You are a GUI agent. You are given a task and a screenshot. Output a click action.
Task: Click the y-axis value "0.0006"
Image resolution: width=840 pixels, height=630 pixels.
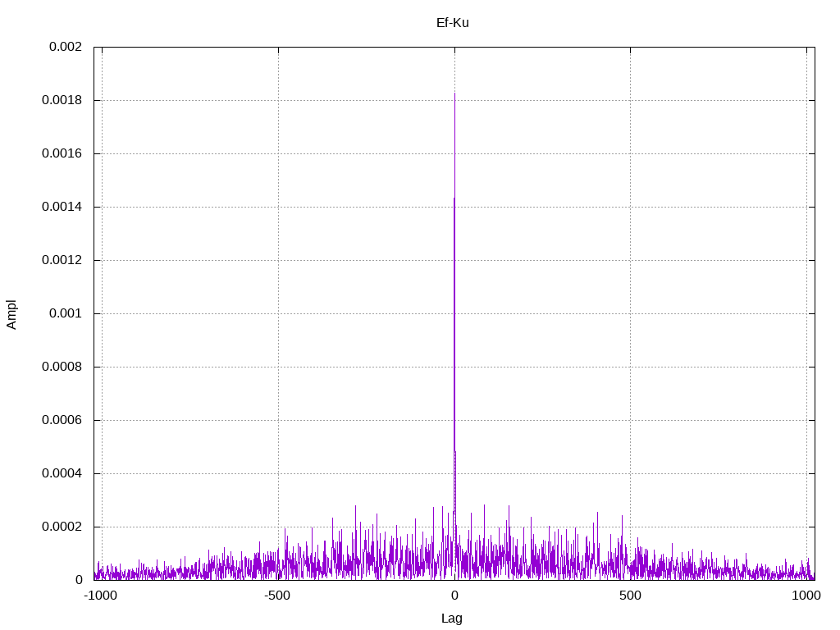click(62, 420)
